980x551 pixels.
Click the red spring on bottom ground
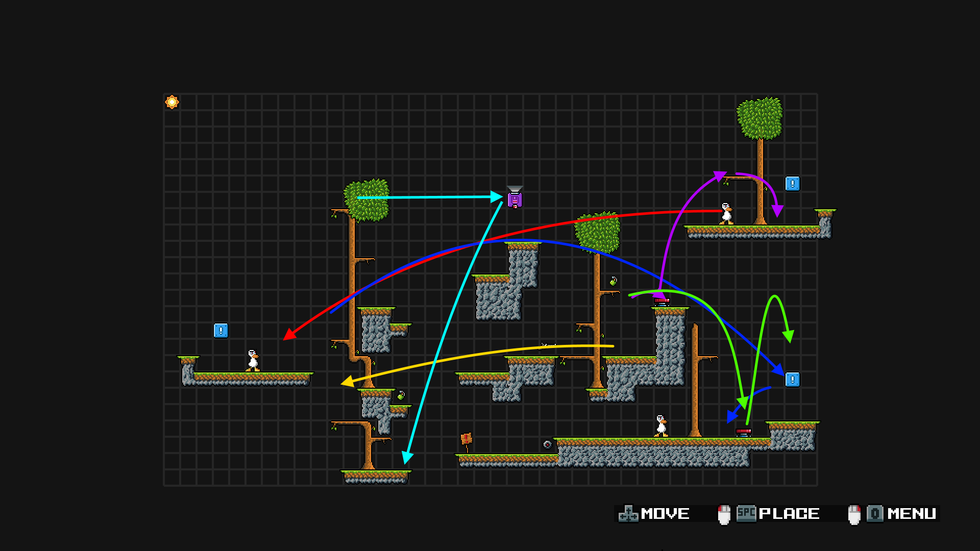[744, 433]
